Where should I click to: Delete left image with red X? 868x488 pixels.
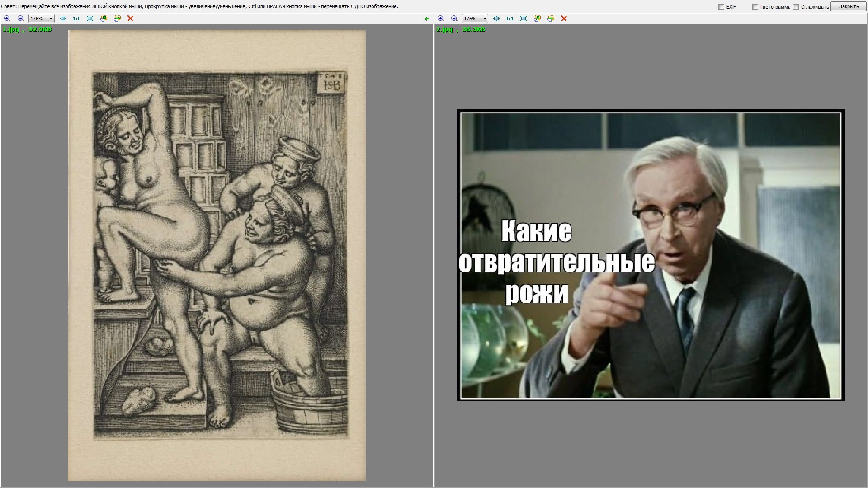tap(130, 19)
